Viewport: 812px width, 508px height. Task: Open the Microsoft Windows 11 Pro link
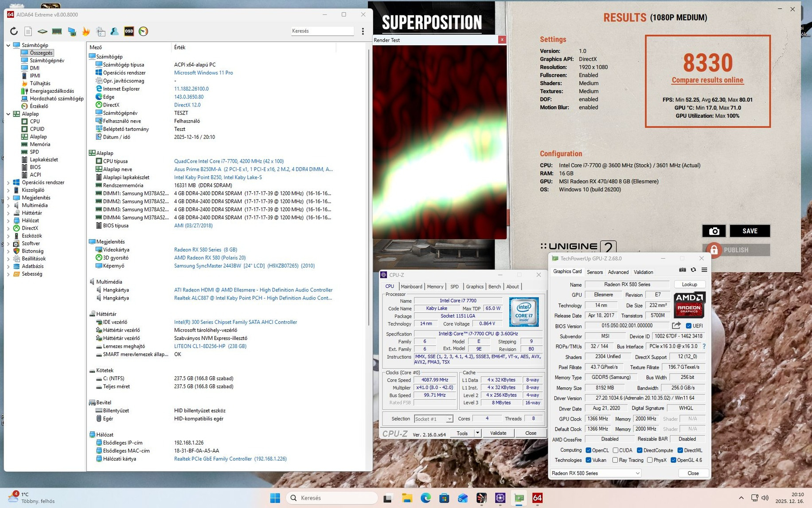coord(203,73)
